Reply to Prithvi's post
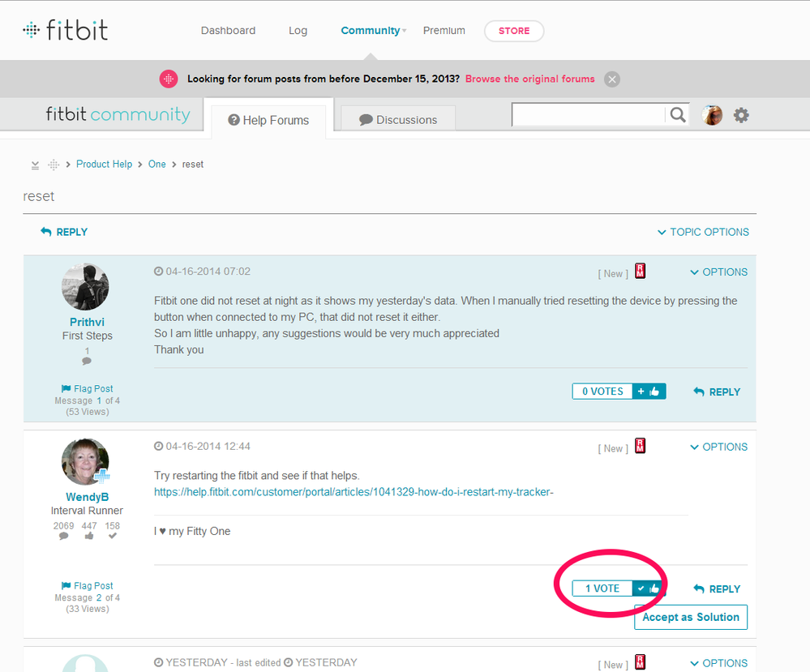Viewport: 810px width, 672px height. (717, 392)
